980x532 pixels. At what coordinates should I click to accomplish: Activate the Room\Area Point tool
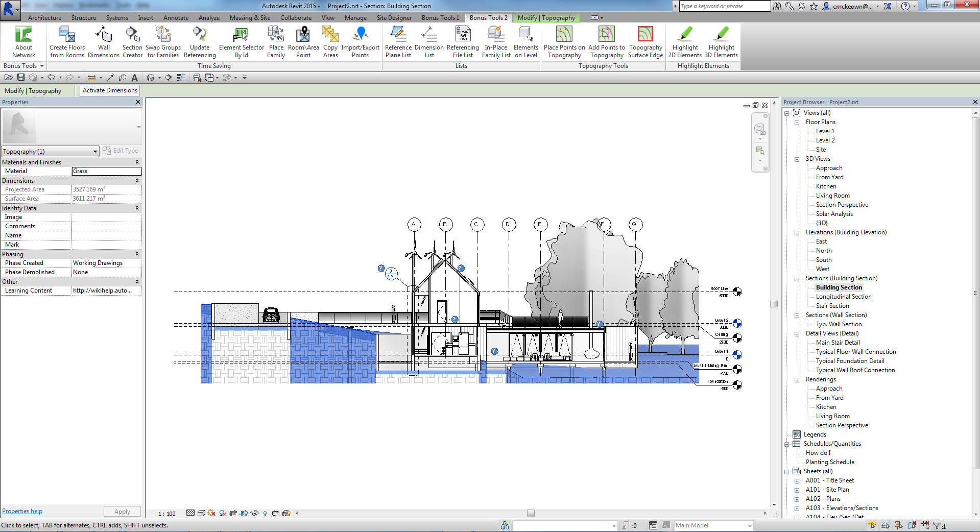pyautogui.click(x=303, y=41)
